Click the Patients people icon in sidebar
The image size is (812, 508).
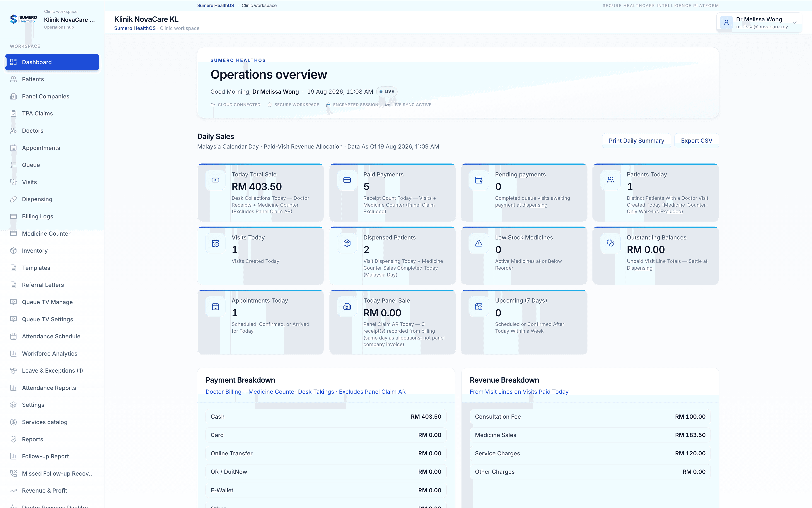(x=13, y=79)
